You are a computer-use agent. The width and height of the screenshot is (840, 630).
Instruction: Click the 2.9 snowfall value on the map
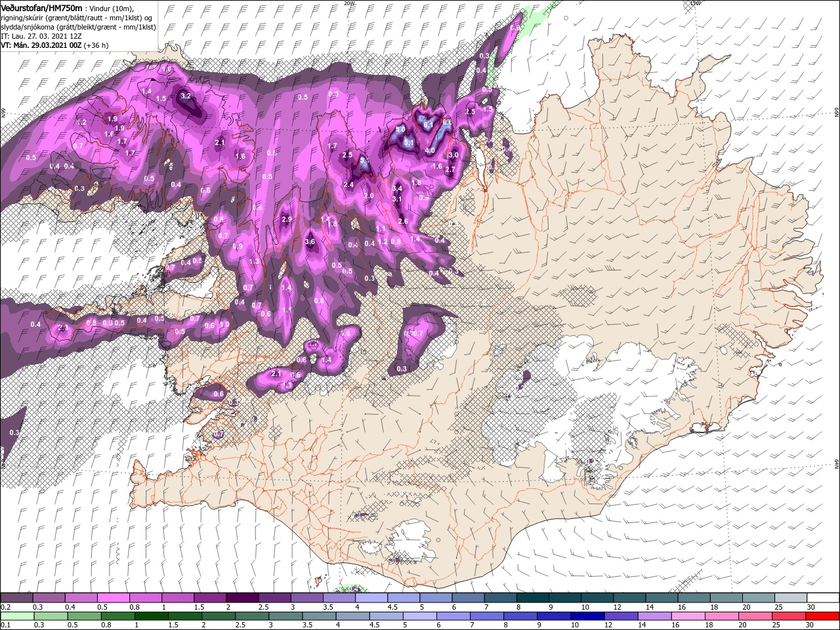(x=286, y=219)
